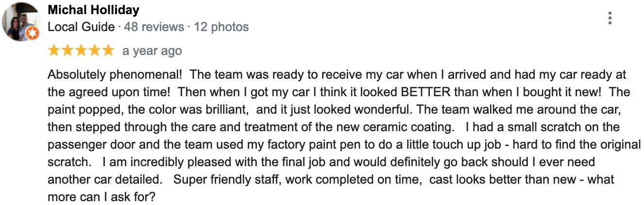Screen dimensions: 644x205
Task: View the reviewer's 12 photos
Action: 221,27
